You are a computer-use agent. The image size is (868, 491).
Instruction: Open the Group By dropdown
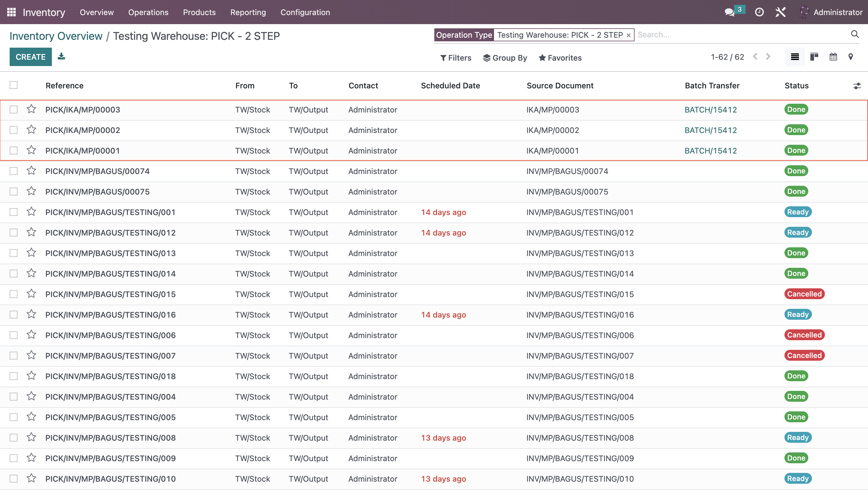pyautogui.click(x=505, y=58)
